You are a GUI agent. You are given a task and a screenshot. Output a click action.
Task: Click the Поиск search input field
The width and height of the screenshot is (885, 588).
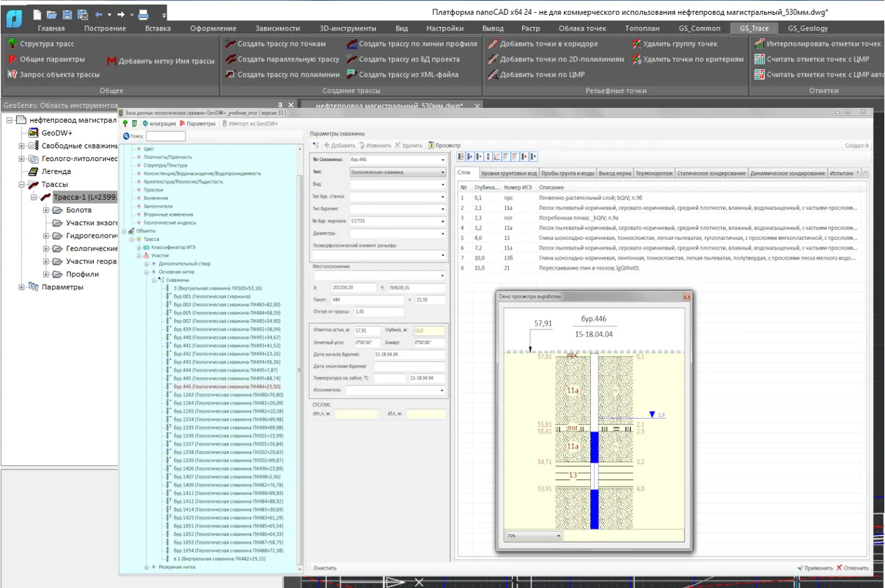165,136
